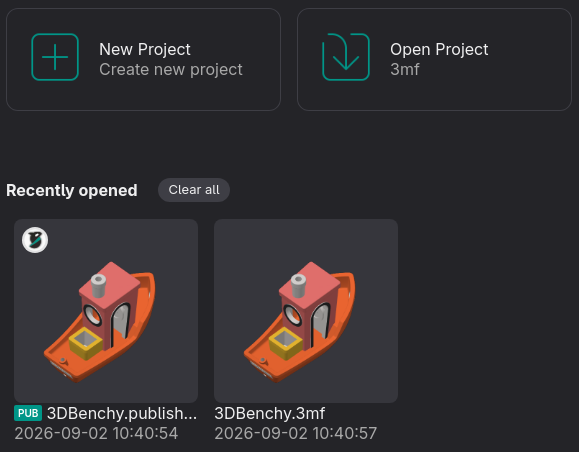Click the Open Project import arrow icon
579x452 pixels.
(346, 57)
